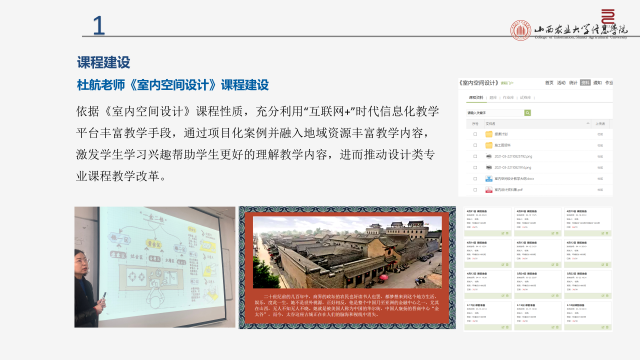Click the heading 课程建设
Image resolution: width=640 pixels, height=360 pixels.
click(x=103, y=62)
